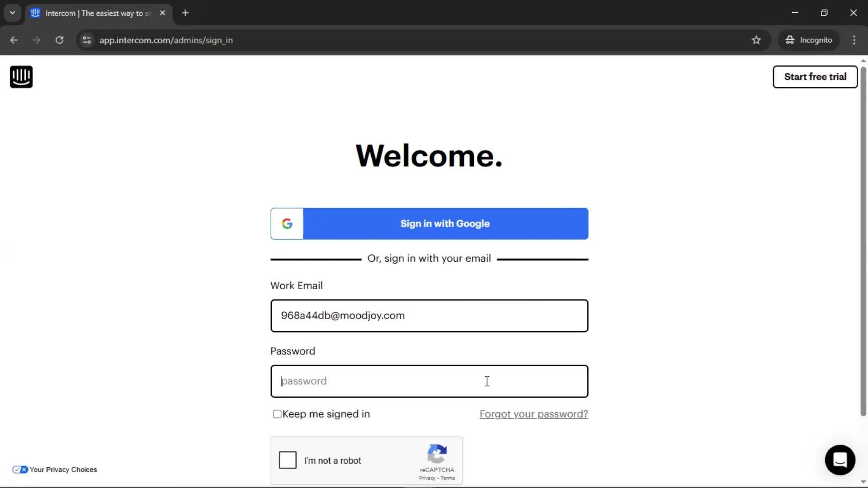Open the Chrome three-dot menu

(x=854, y=40)
